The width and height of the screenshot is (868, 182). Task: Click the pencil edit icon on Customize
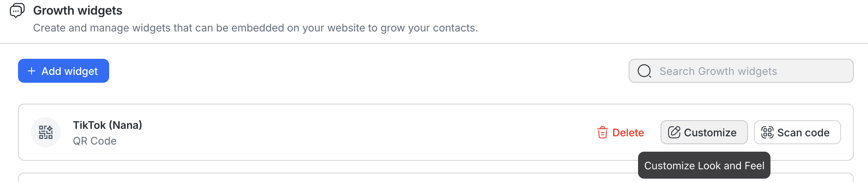[674, 132]
